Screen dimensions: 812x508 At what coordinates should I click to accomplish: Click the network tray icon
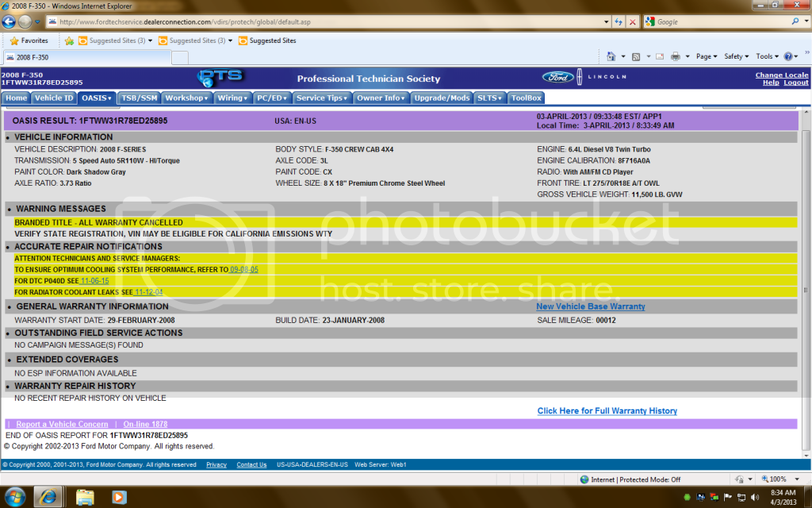(x=741, y=497)
